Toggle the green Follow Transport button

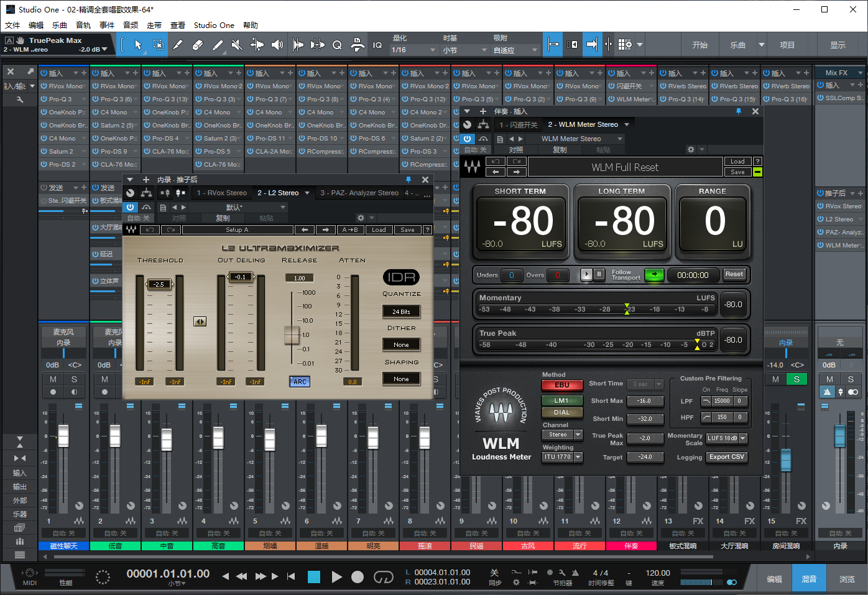[x=653, y=274]
